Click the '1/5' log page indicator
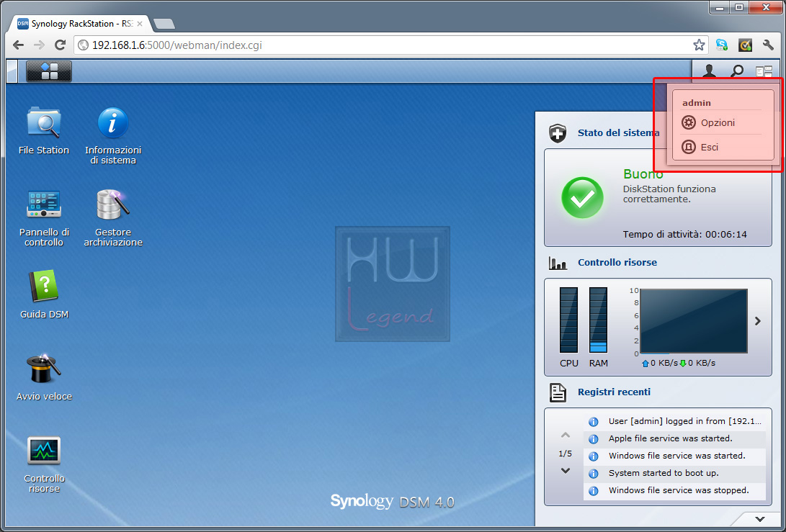Viewport: 786px width, 532px height. (x=565, y=454)
